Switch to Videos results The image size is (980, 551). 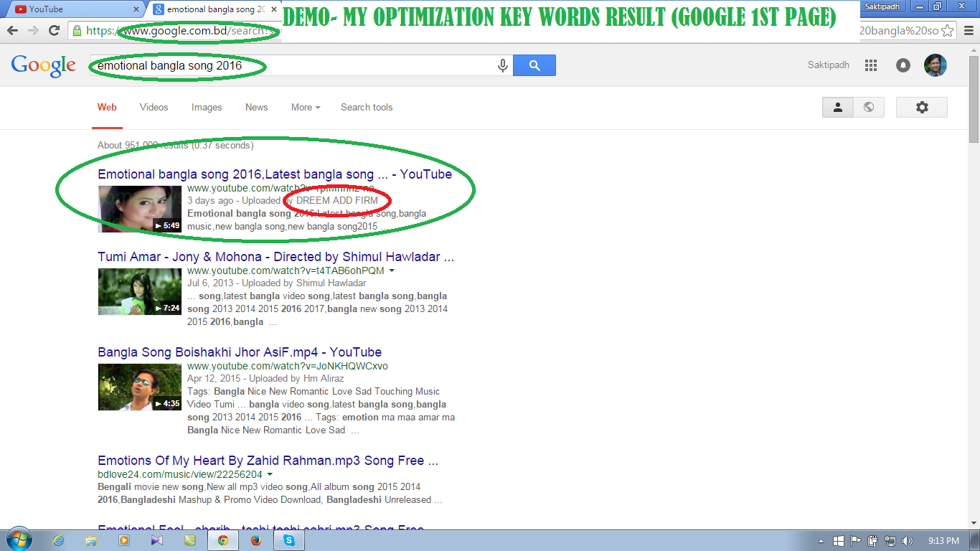[154, 107]
